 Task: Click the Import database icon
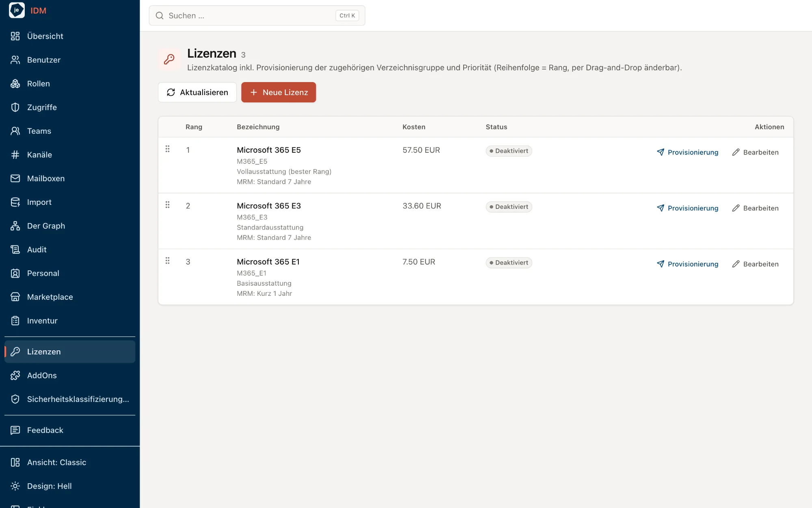click(15, 202)
